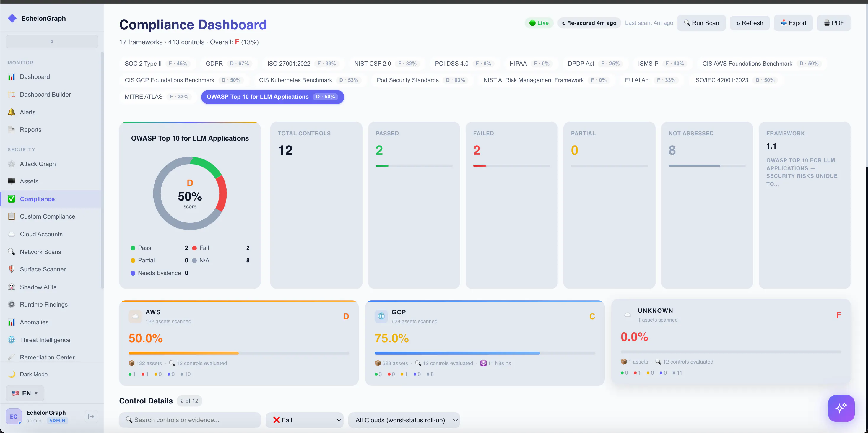The height and width of the screenshot is (433, 868).
Task: Select OWASP Top 10 for LLM Applications tab
Action: [x=272, y=97]
